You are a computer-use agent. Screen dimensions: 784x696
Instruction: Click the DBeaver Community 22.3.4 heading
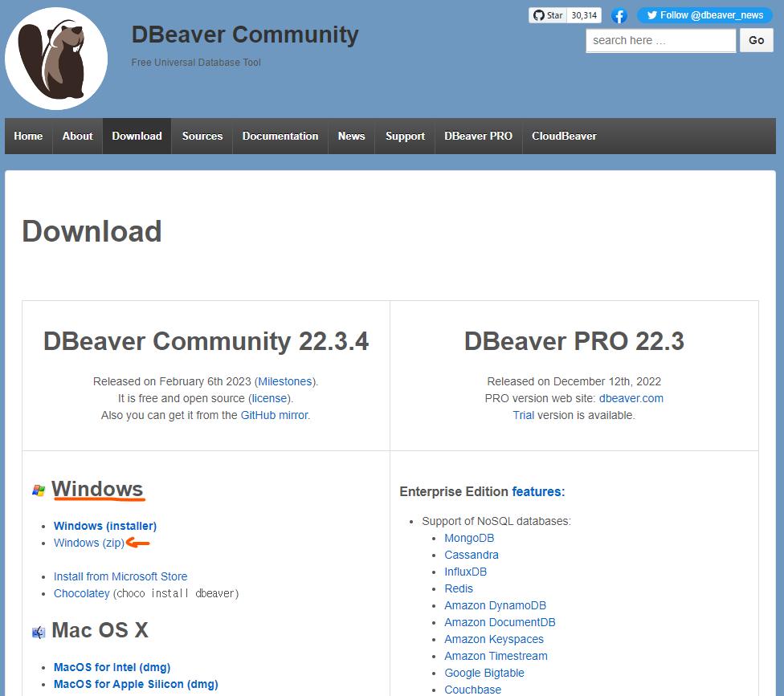pos(206,342)
